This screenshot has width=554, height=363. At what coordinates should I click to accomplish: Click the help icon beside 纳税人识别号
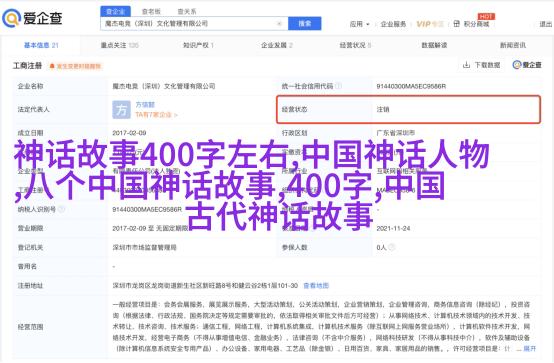tap(61, 209)
